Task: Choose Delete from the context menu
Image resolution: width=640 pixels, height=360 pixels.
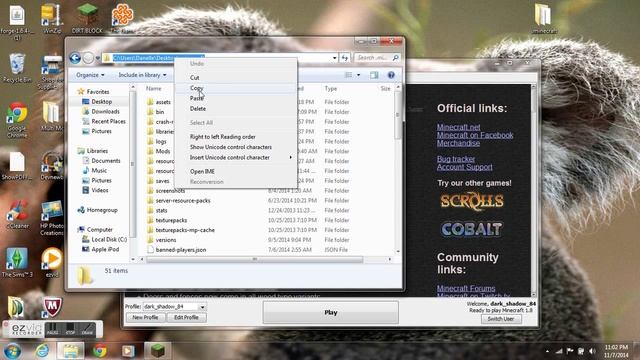Action: [x=236, y=109]
